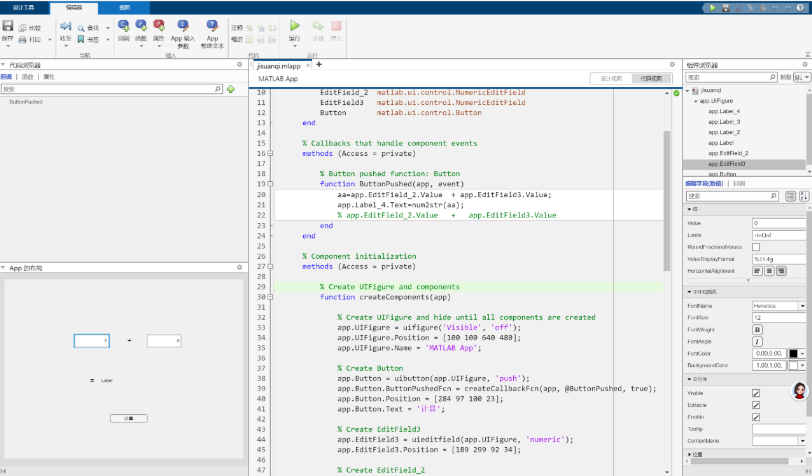Click the BackgroundColor white swatch
The width and height of the screenshot is (812, 476).
[793, 365]
